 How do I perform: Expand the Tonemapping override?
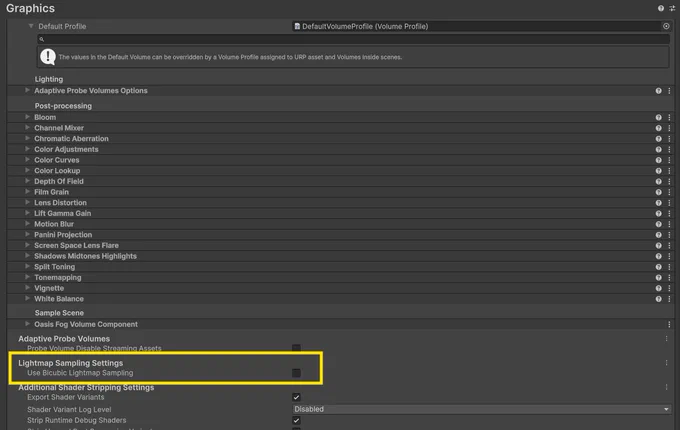coord(27,277)
